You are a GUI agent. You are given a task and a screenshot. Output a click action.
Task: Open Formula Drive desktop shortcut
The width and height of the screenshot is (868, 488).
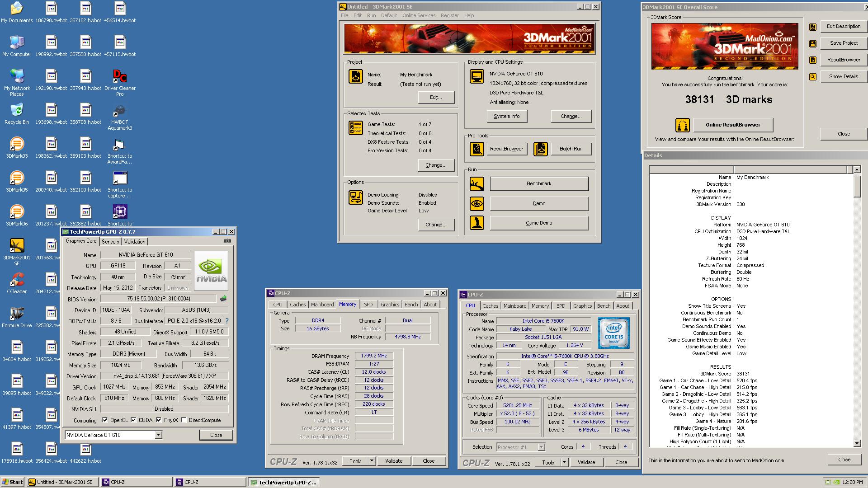click(x=17, y=317)
